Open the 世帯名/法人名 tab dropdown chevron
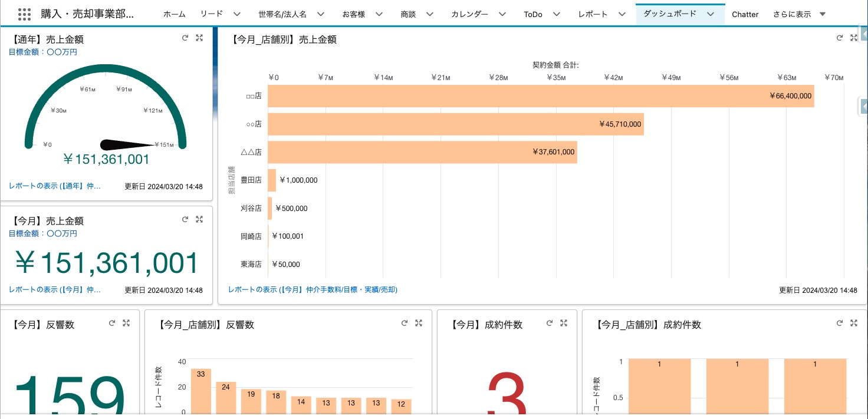 click(321, 14)
